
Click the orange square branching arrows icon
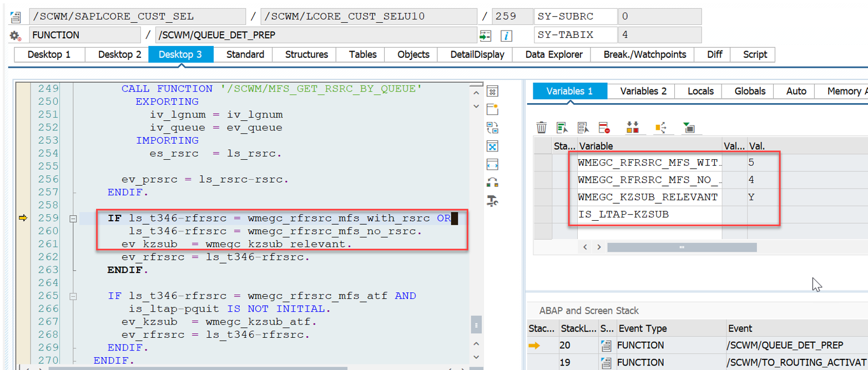pyautogui.click(x=660, y=128)
